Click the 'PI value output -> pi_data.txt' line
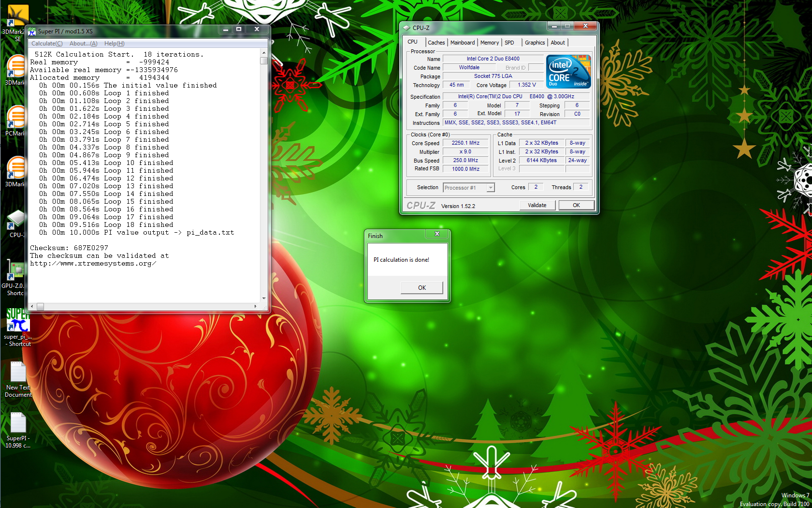 coord(137,233)
